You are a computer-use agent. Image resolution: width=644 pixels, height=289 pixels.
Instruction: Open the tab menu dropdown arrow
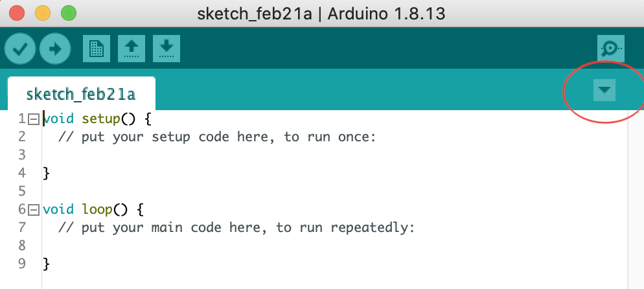click(604, 90)
